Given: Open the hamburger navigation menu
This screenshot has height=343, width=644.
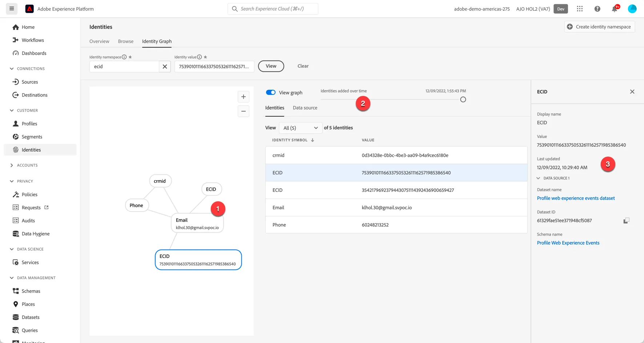Looking at the screenshot, I should [x=12, y=9].
